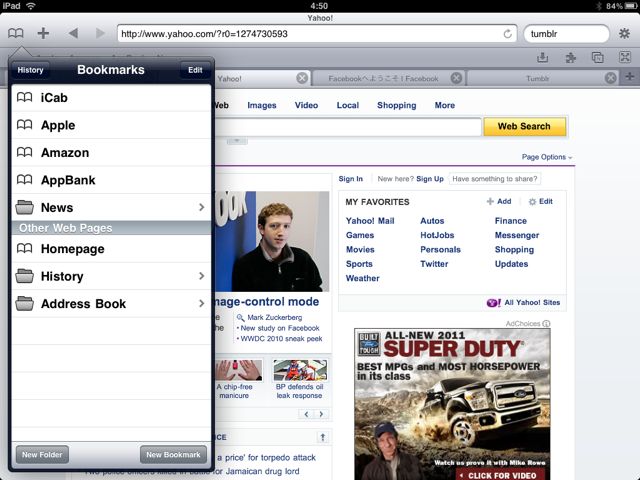Open the AppBank bookmark
Image resolution: width=640 pixels, height=480 pixels.
click(111, 180)
